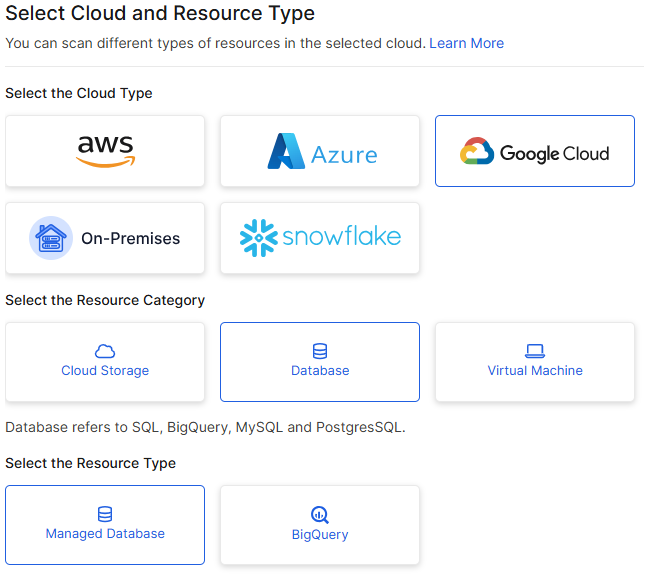Choose the Virtual Machine category label
This screenshot has height=579, width=649.
[535, 371]
